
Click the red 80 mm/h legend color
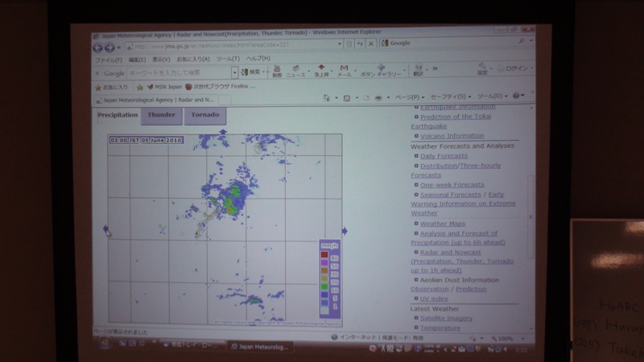point(324,255)
